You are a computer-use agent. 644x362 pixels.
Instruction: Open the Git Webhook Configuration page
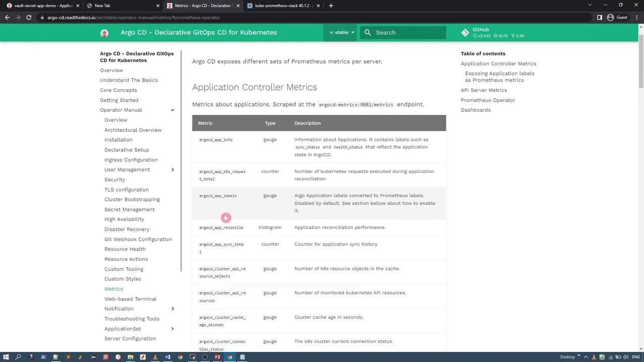coord(138,239)
